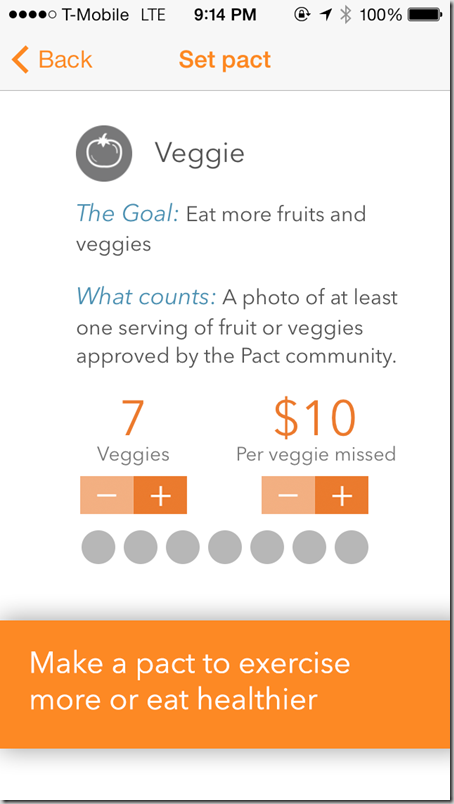Increase veggies count with plus button

161,495
